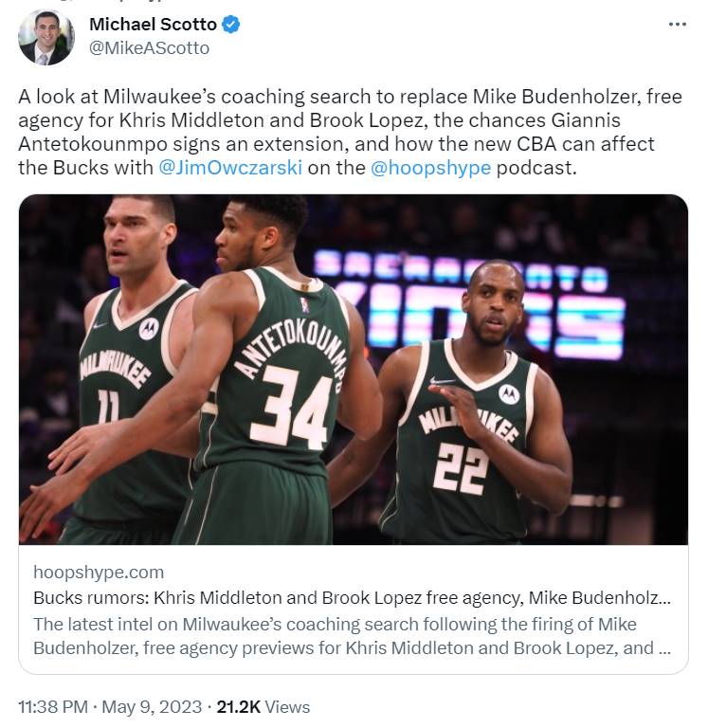Click the blue verified checkmark badge
Screen dimensions: 708x728
pyautogui.click(x=230, y=24)
